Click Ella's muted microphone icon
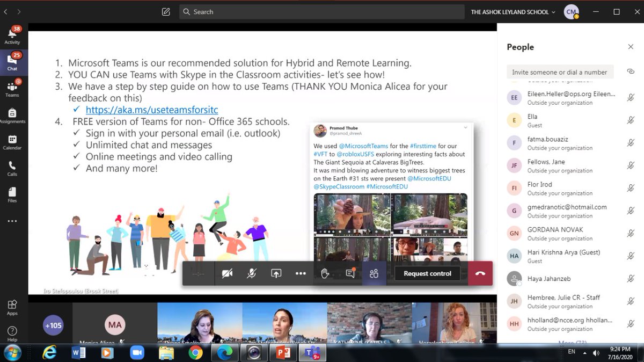 631,120
